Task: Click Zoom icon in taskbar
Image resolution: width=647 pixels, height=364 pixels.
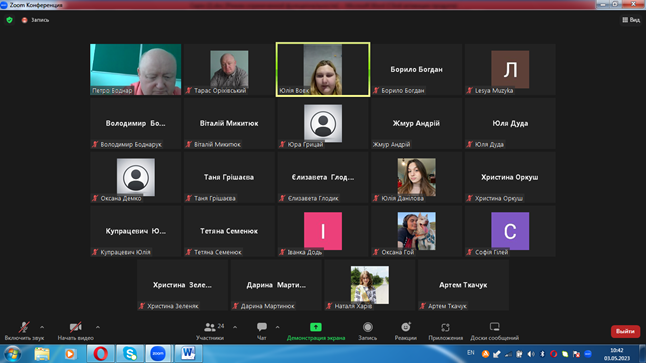Action: click(158, 354)
